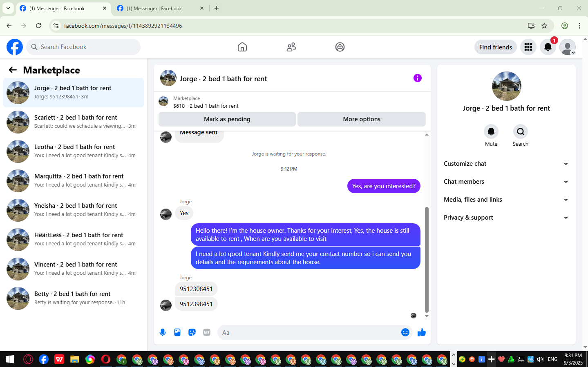The height and width of the screenshot is (367, 588).
Task: Send a voice clip with microphone icon
Action: tap(163, 332)
